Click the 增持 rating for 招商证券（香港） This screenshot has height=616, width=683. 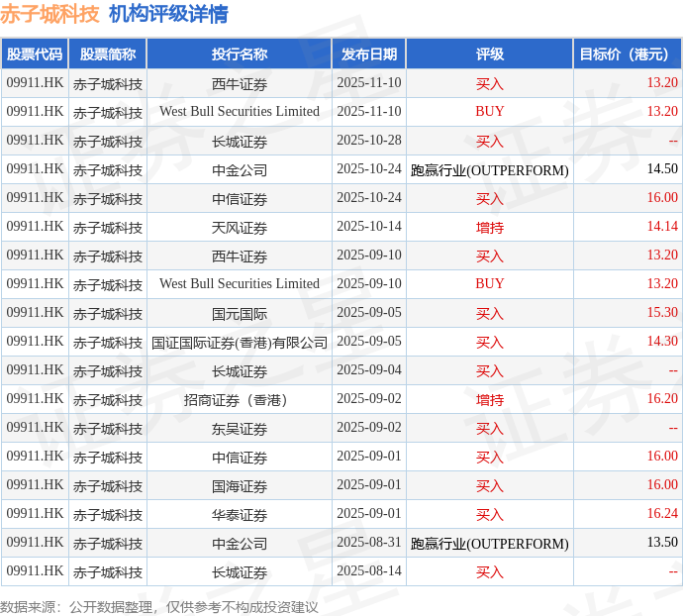click(490, 400)
